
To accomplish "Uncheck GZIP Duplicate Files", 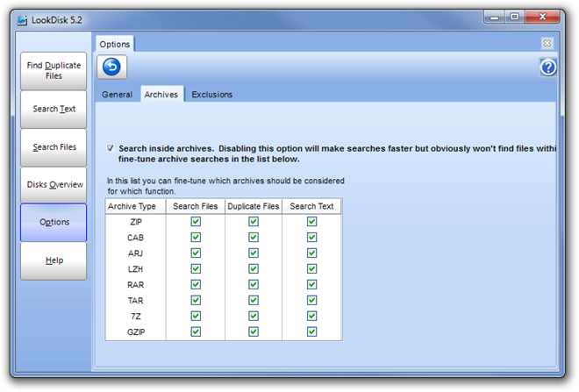I will (254, 331).
